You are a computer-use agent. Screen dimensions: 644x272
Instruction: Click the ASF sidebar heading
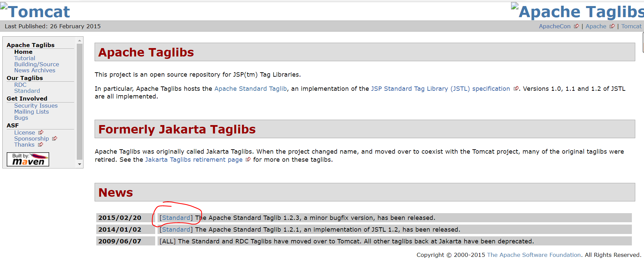pyautogui.click(x=13, y=125)
